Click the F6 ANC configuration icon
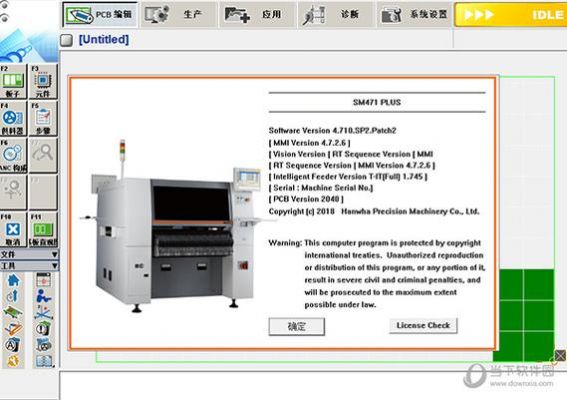This screenshot has height=400, width=567. [x=13, y=156]
